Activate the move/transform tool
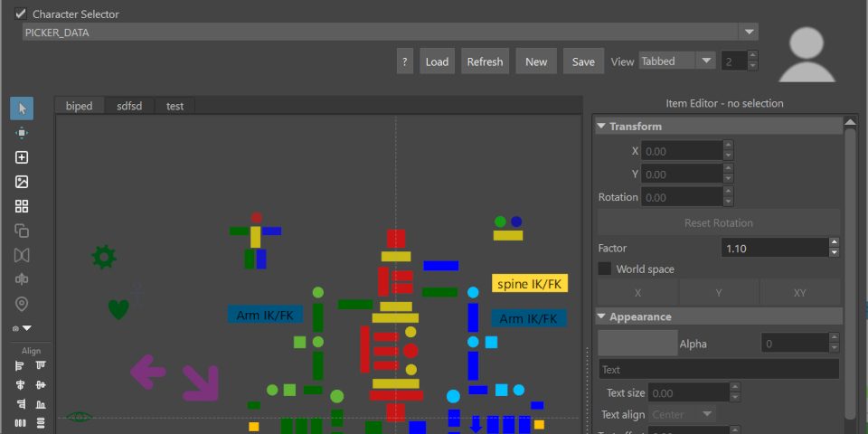 tap(22, 133)
